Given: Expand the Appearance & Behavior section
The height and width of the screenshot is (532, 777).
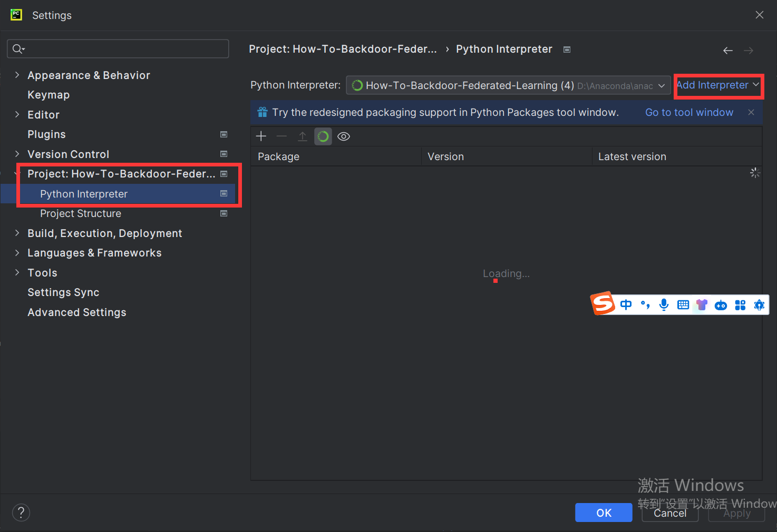Looking at the screenshot, I should (17, 75).
